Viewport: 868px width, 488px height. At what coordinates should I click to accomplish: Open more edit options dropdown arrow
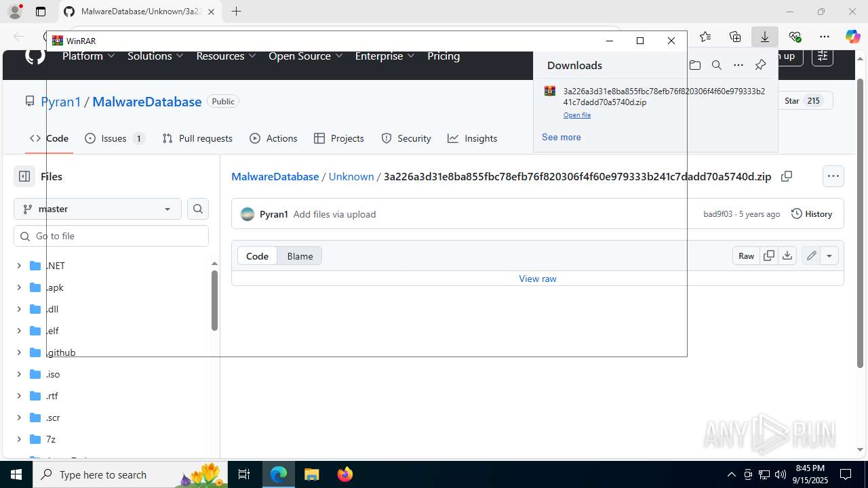tap(829, 256)
